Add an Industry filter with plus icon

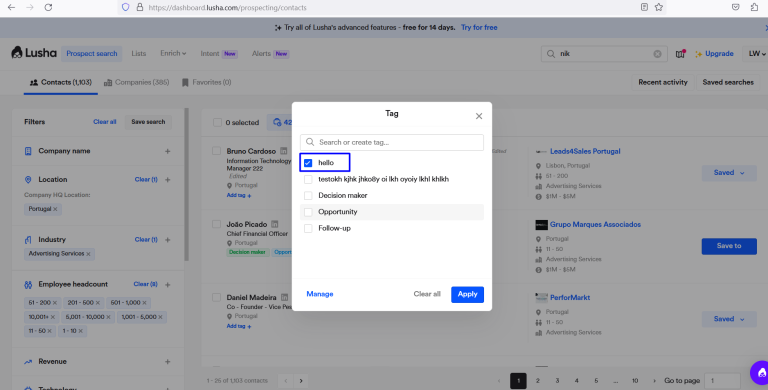coord(168,240)
